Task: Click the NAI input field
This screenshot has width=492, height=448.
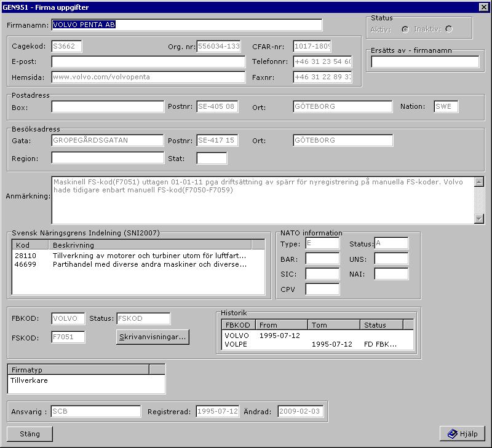Action: click(x=391, y=273)
